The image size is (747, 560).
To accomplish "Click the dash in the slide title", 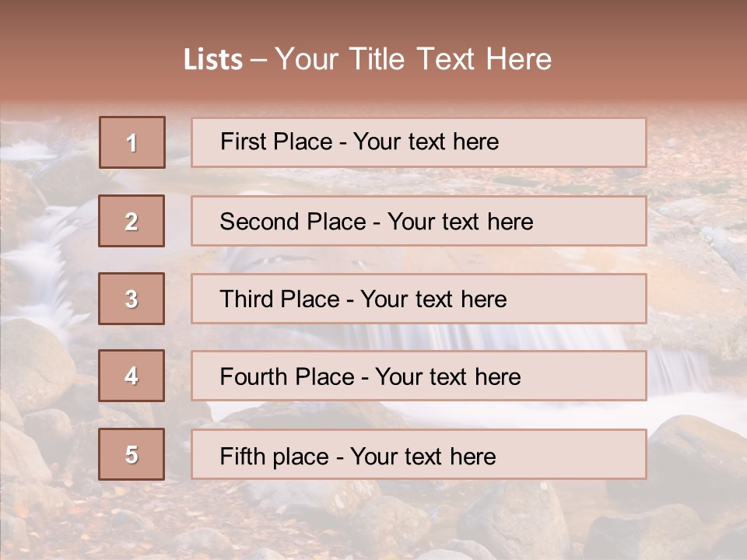I will 258,60.
